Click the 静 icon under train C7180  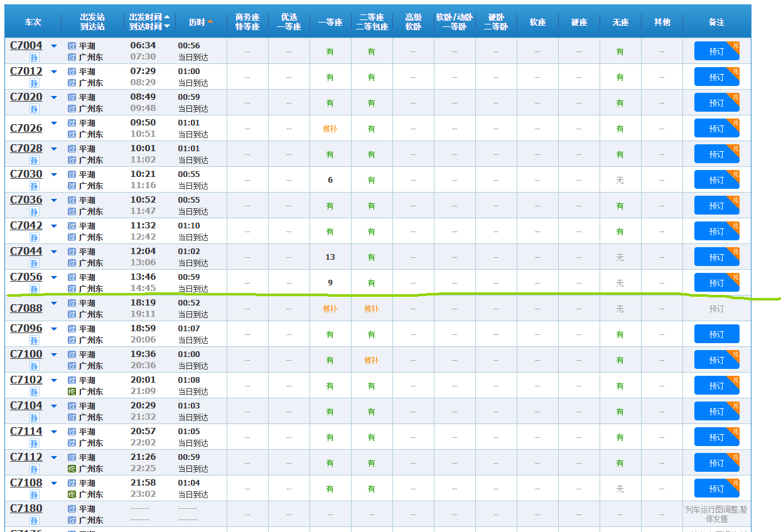(34, 521)
